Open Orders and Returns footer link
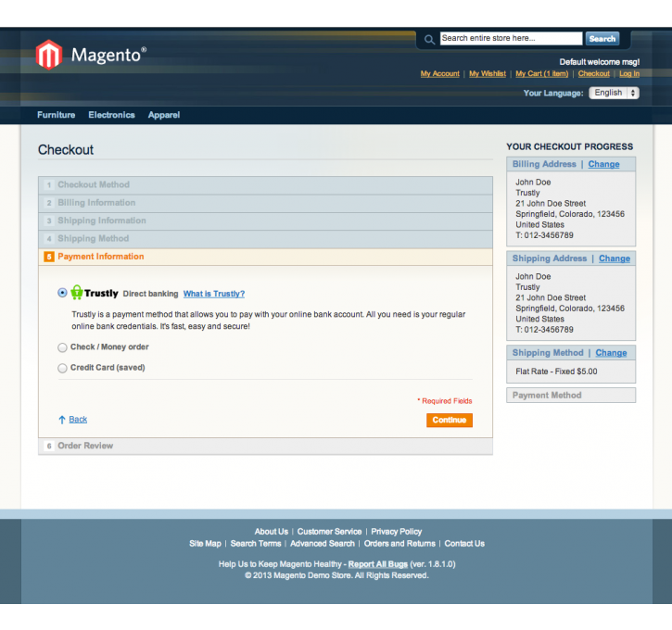Viewport: 672px width, 630px height. tap(399, 544)
